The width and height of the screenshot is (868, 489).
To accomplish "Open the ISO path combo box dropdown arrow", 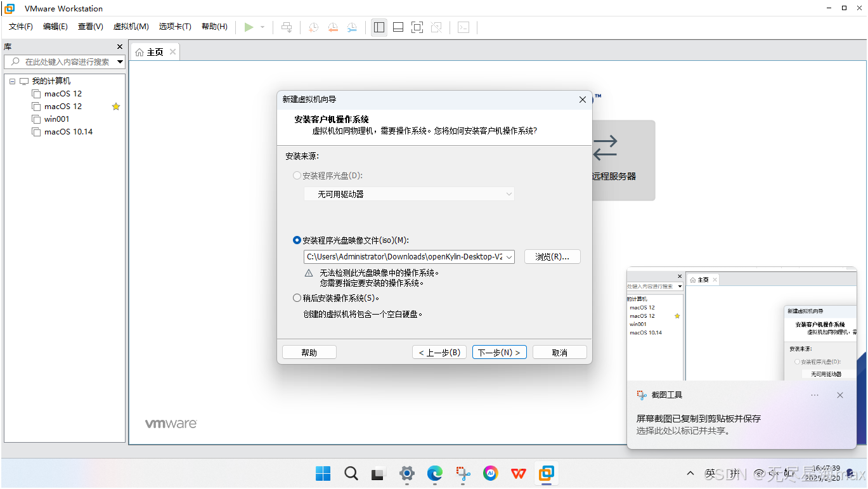I will pos(509,257).
